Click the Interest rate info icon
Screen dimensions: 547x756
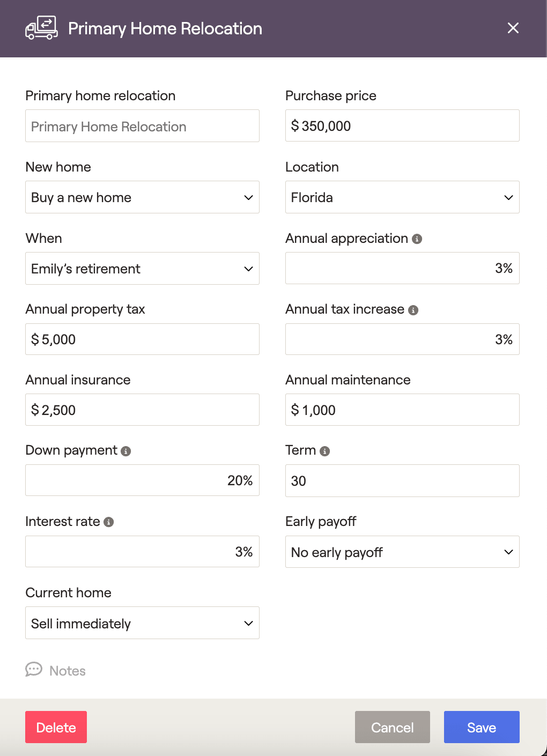(x=109, y=522)
